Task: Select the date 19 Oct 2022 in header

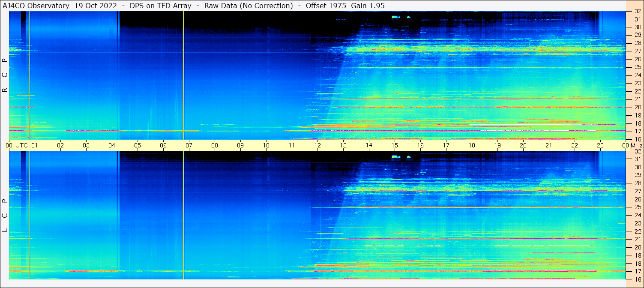Action: [x=96, y=6]
